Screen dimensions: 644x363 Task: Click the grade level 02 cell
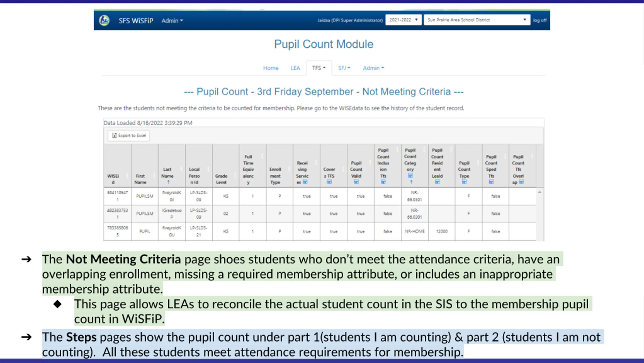(226, 213)
